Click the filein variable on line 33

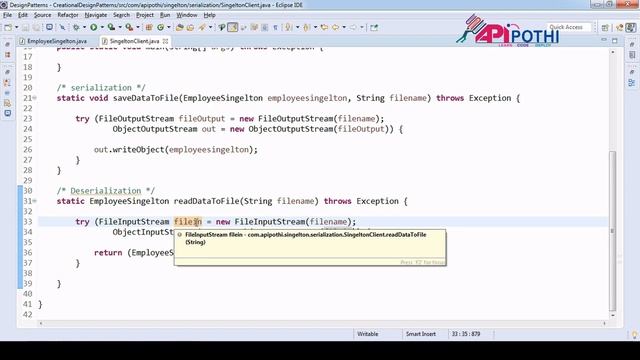tap(188, 222)
